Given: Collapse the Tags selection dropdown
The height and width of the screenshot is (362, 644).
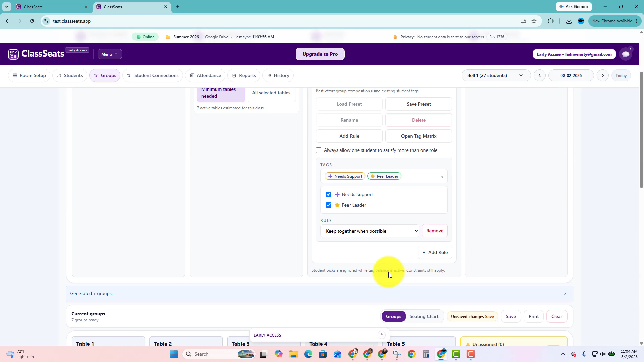Looking at the screenshot, I should [x=442, y=176].
